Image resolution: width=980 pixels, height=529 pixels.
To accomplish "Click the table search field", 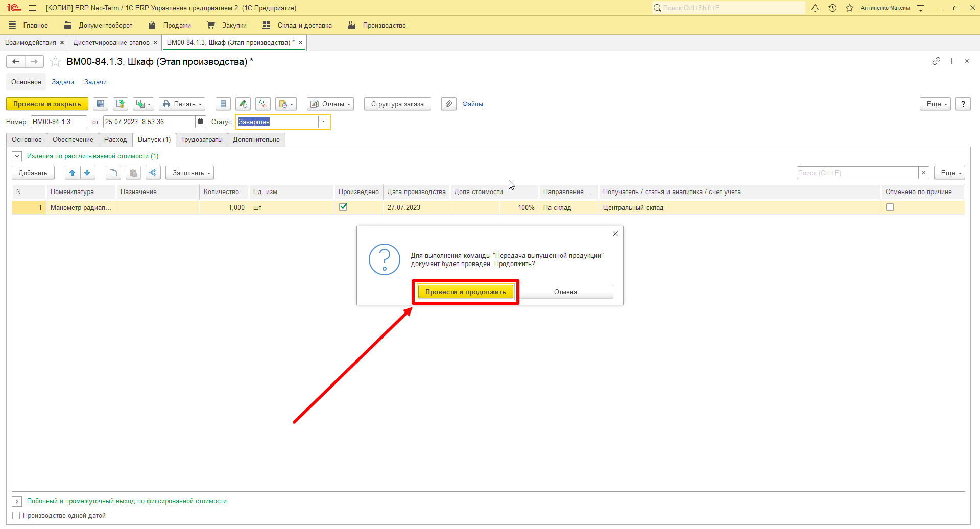I will (x=857, y=173).
